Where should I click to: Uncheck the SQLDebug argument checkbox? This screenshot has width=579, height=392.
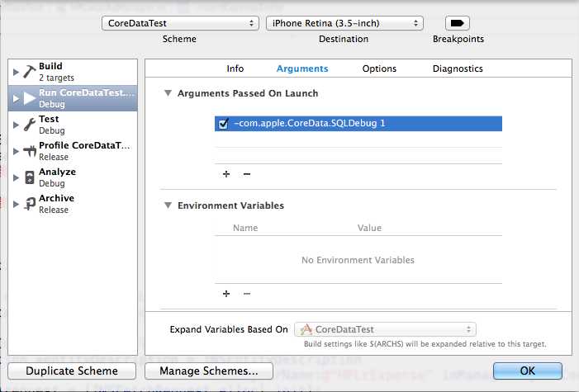point(223,123)
